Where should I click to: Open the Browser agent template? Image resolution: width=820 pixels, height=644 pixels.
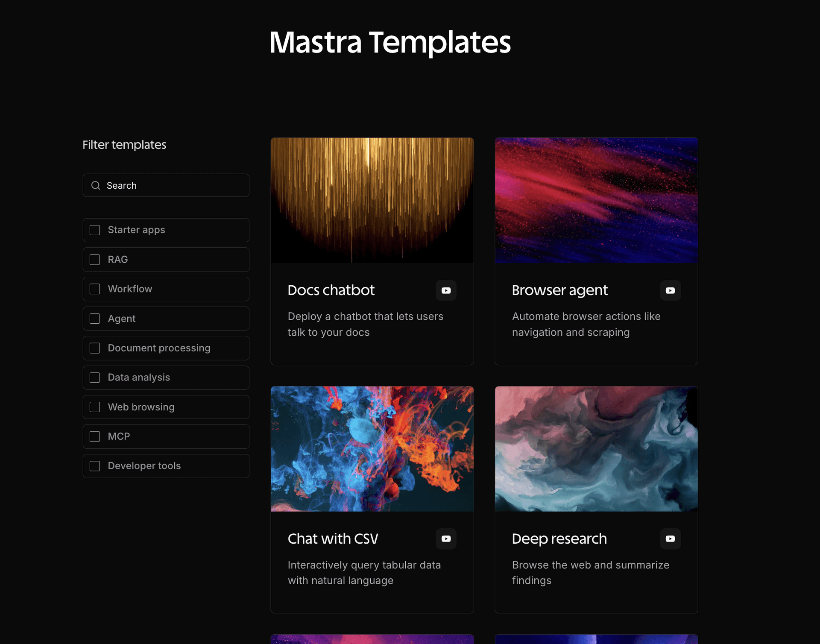560,290
